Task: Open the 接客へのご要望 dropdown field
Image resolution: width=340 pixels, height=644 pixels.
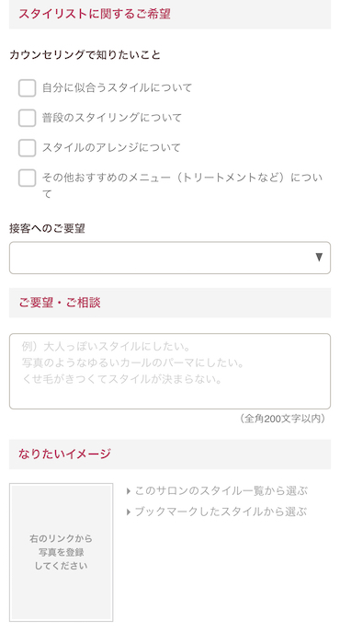Action: pyautogui.click(x=170, y=258)
